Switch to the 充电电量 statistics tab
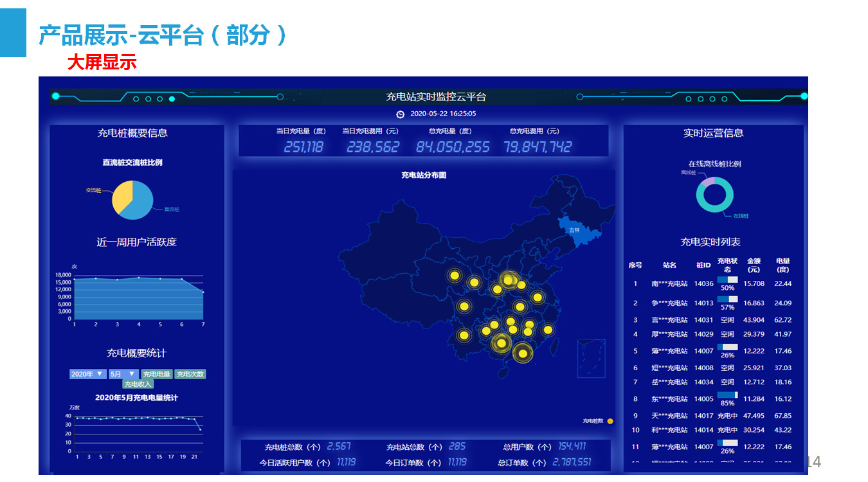 pyautogui.click(x=157, y=374)
